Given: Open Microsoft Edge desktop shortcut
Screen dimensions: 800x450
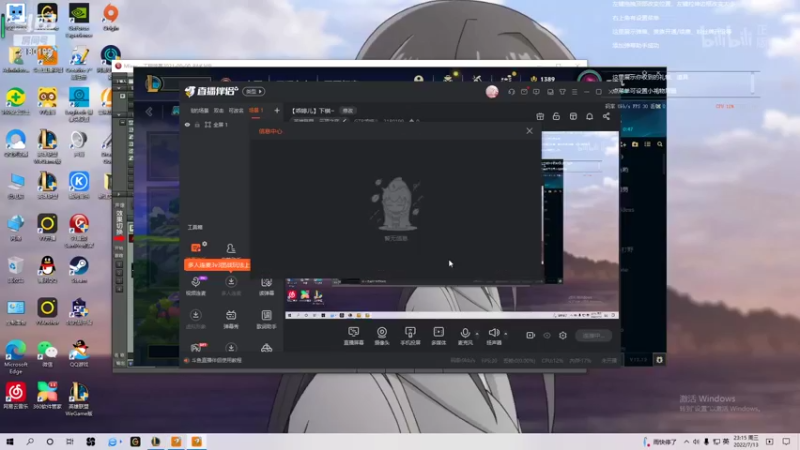Looking at the screenshot, I should (x=15, y=356).
